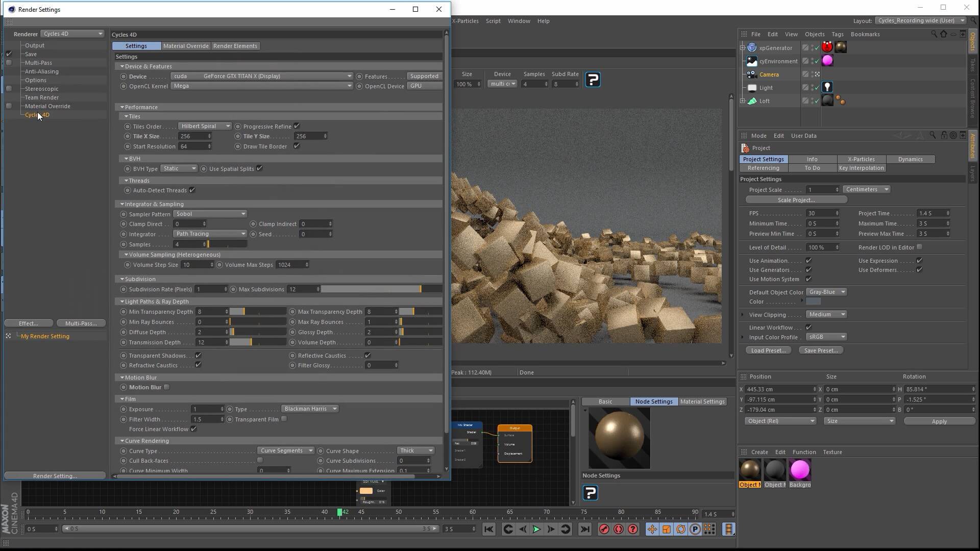Click the Parameter keyframe P icon
The width and height of the screenshot is (980, 551).
[695, 529]
